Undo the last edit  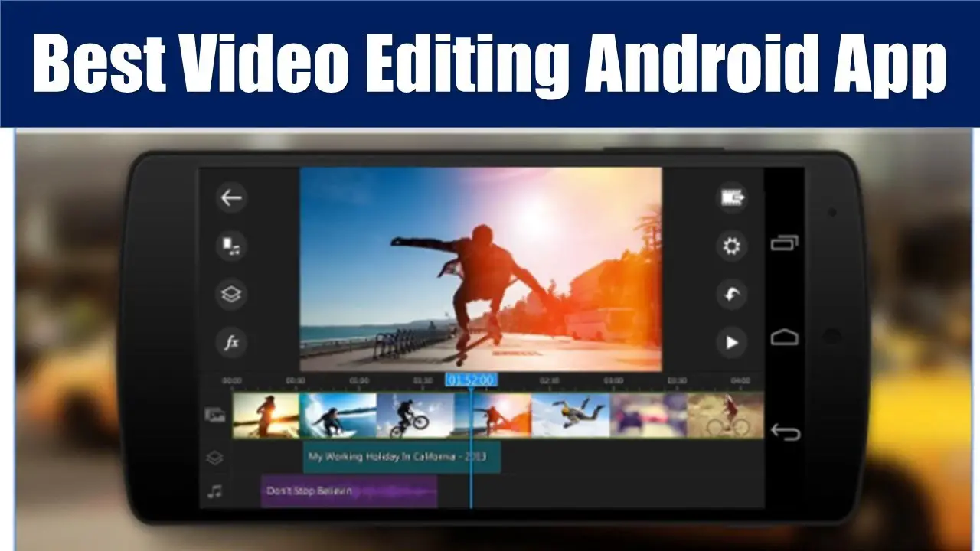(732, 295)
